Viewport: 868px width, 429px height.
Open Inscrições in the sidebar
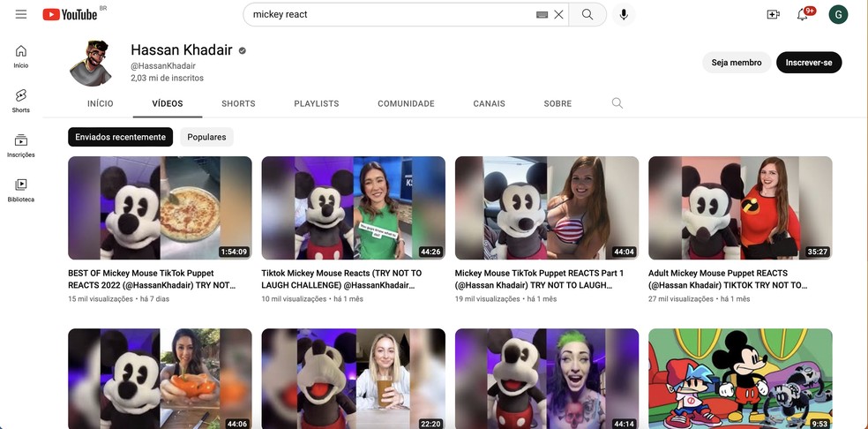[x=21, y=147]
